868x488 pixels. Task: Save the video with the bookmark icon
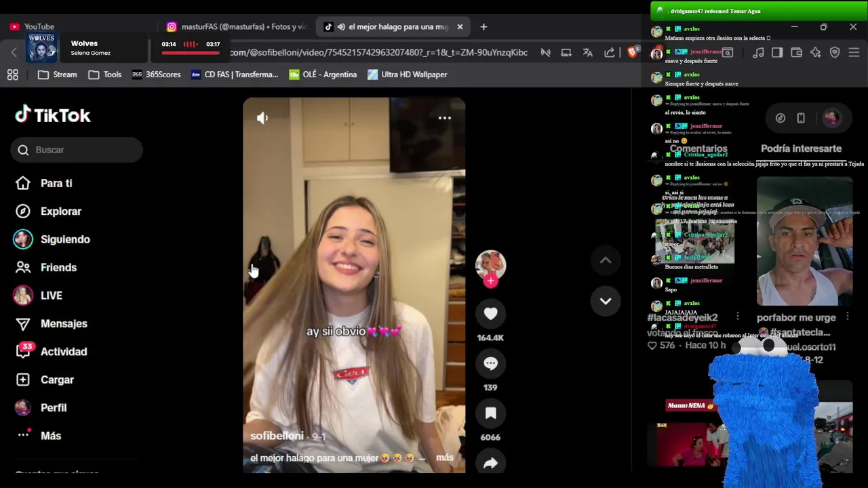click(490, 413)
